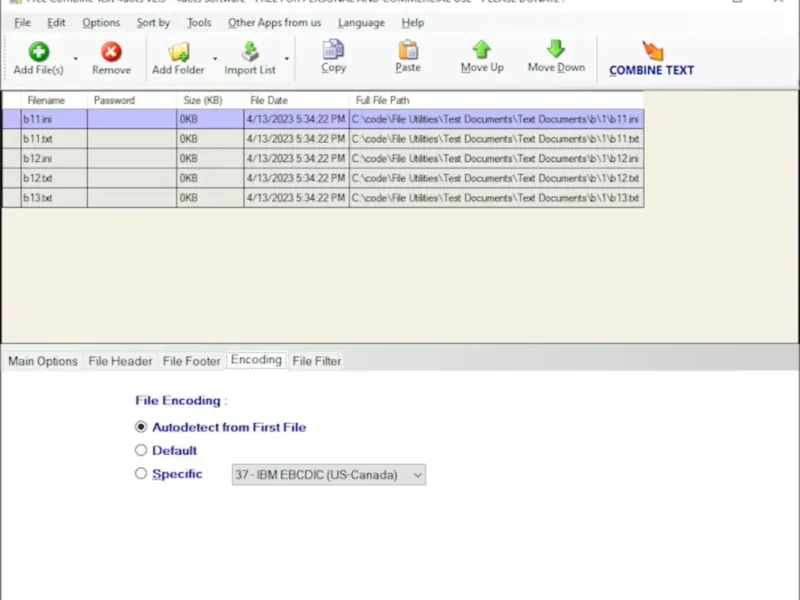Open Other Apps from us menu
The height and width of the screenshot is (600, 800).
click(274, 23)
